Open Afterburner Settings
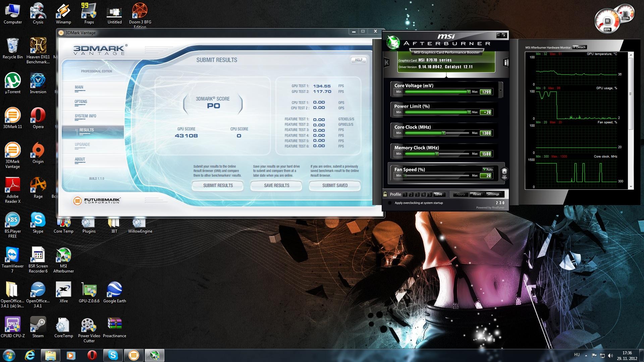 pos(493,194)
